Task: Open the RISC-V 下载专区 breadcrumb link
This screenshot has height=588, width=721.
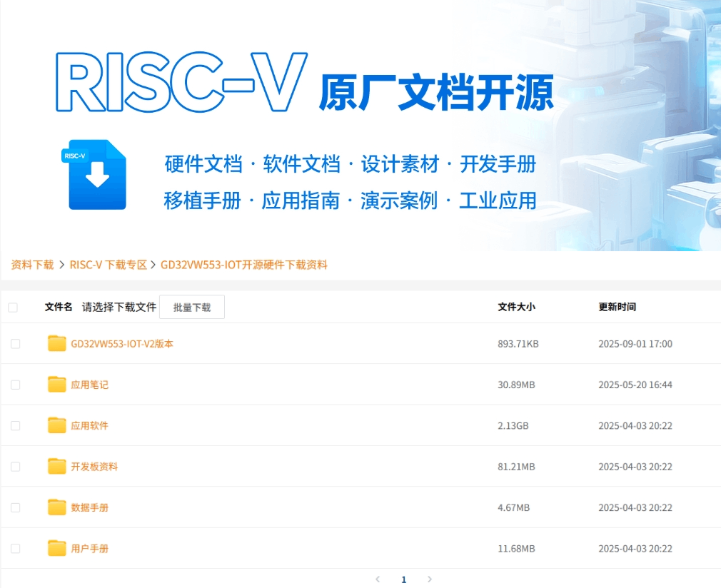Action: [x=108, y=265]
